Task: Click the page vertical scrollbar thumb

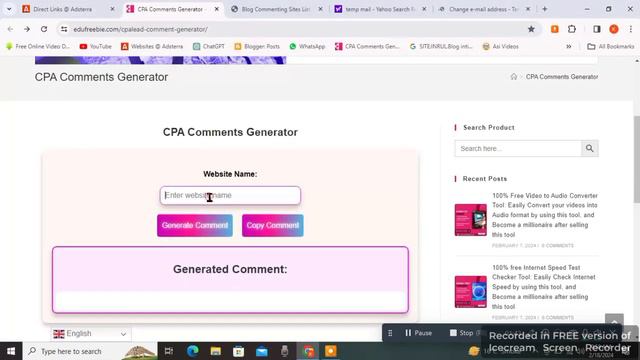Action: 637,159
